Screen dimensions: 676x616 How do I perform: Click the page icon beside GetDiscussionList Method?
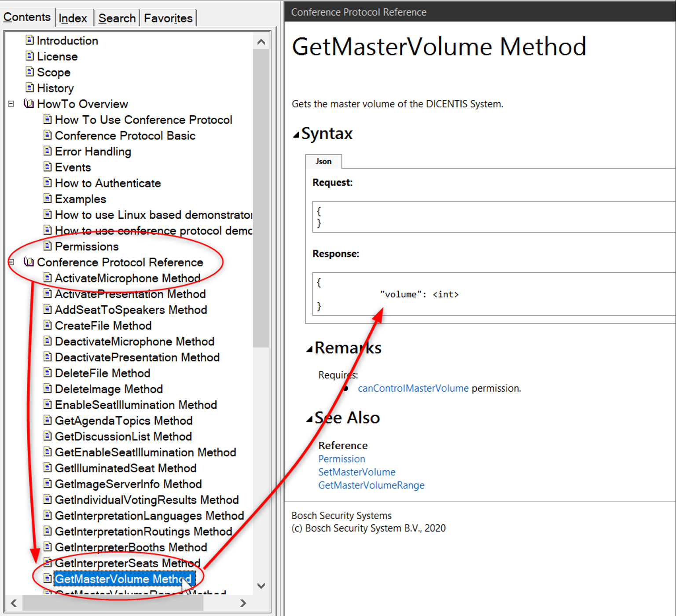pos(48,436)
